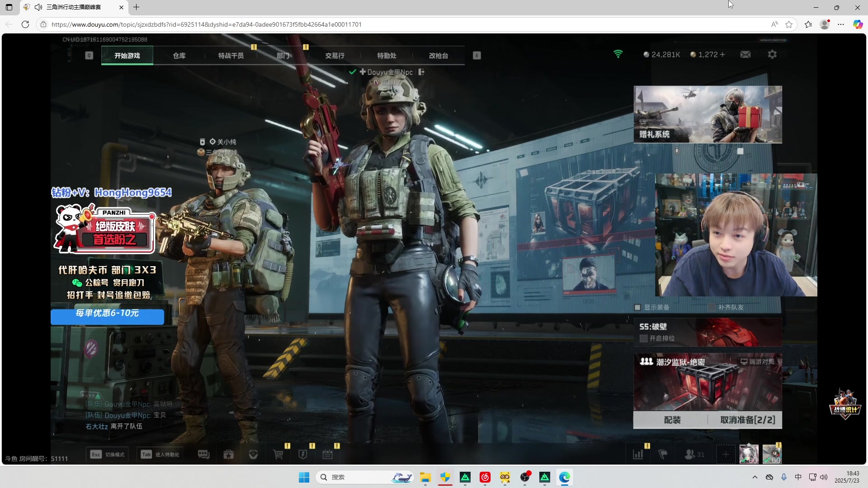
Task: Select the 三角洲行动主播巅峰赛 browser tab
Action: (x=74, y=7)
